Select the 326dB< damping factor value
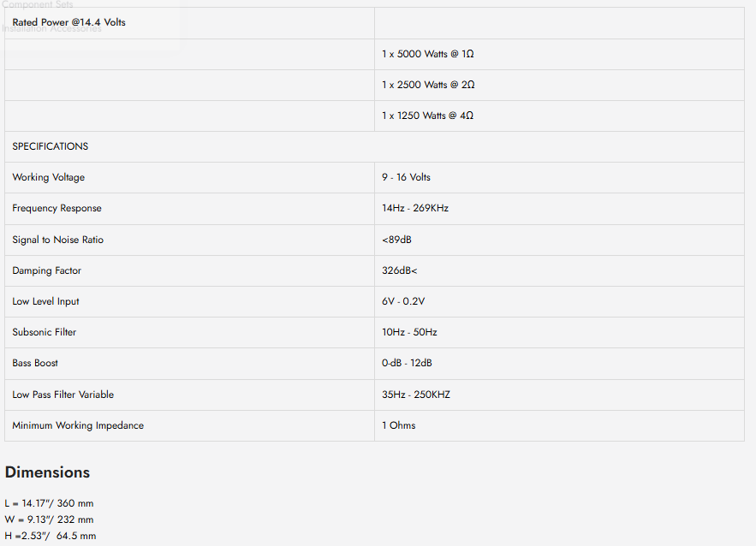Image resolution: width=756 pixels, height=546 pixels. pos(399,270)
